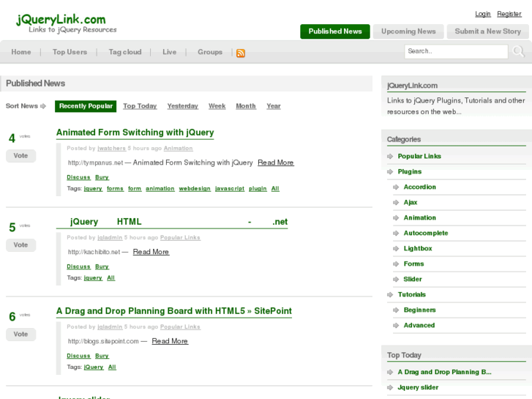Open Lightbox subcategory
Viewport: 532px width, 399px height.
coord(418,249)
